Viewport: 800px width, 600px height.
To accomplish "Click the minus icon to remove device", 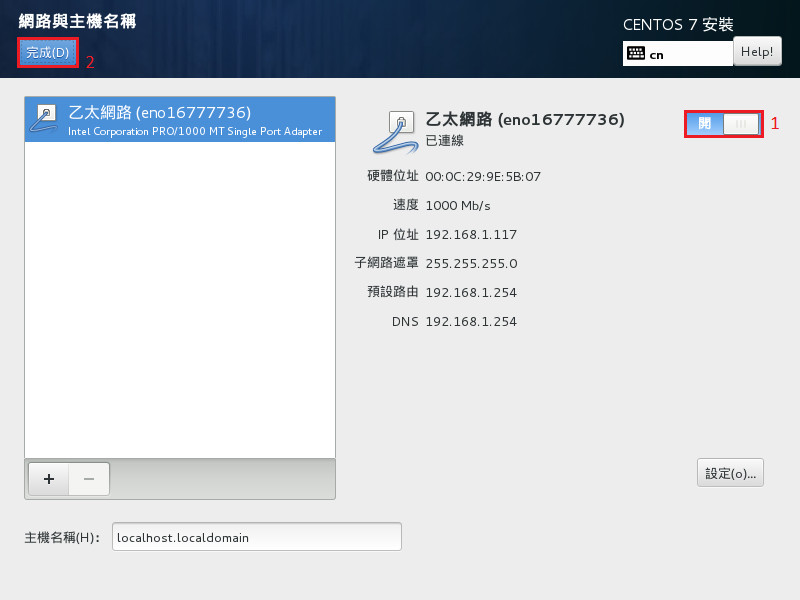I will click(x=89, y=479).
